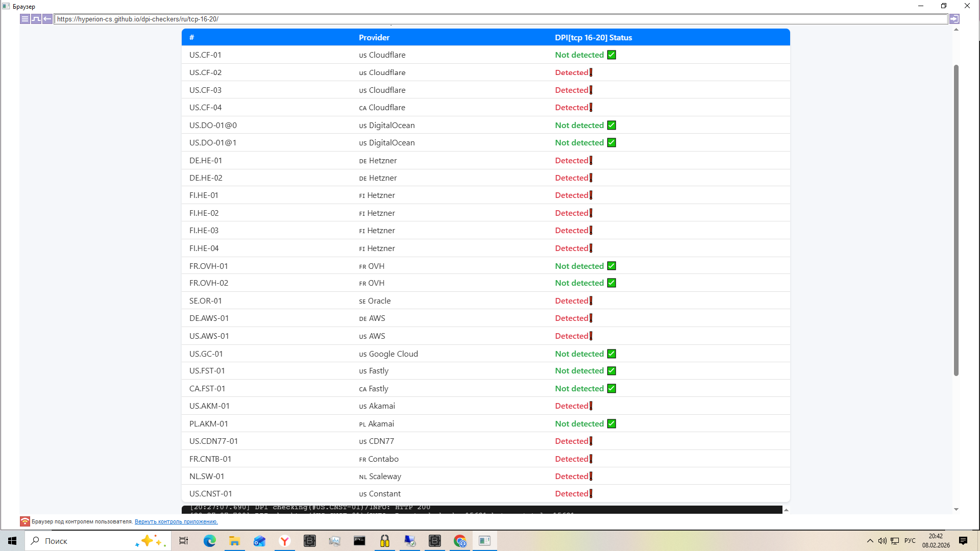
Task: Click the green checkmark beside PL.AKM-01
Action: coord(611,423)
